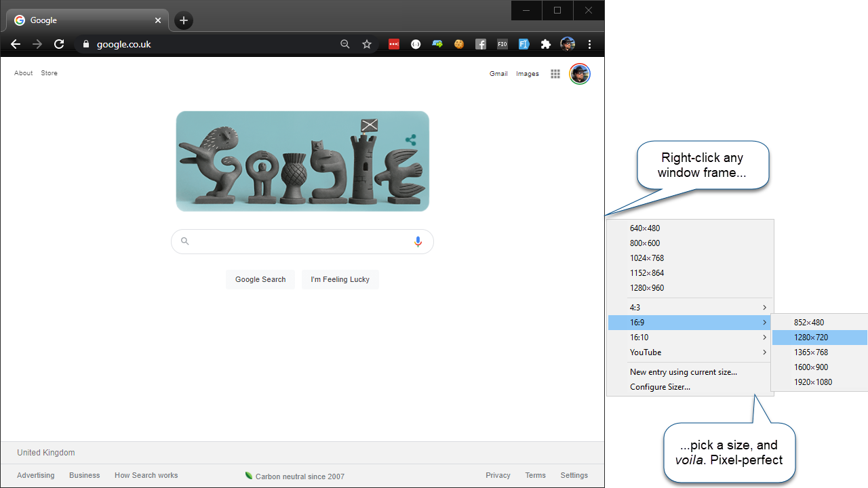Click the share icon on the Doodle
Viewport: 868px width, 488px height.
coord(410,140)
